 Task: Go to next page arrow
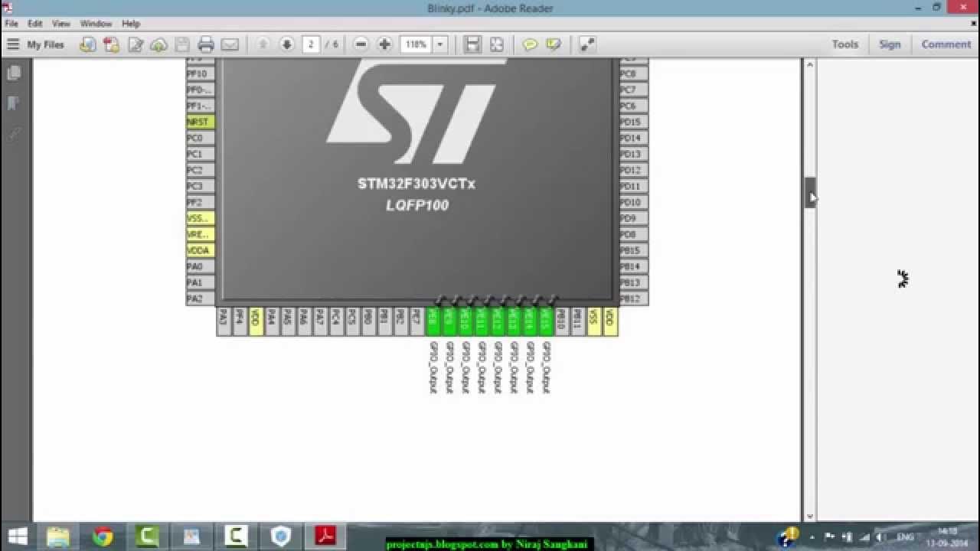[287, 44]
